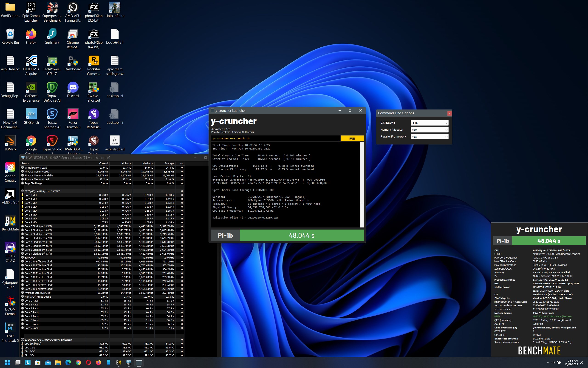Open the CATEGORY dropdown showing Pi-1b
Screen dimensions: 588x368
point(429,123)
